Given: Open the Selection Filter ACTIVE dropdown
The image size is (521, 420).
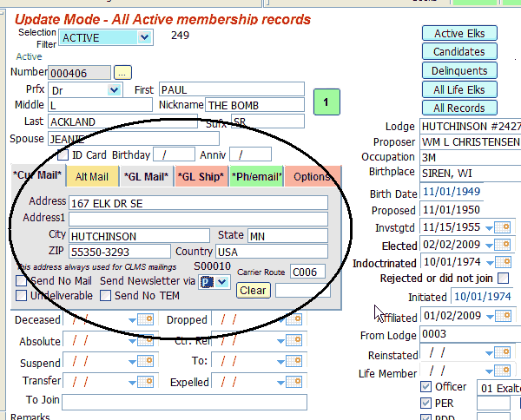Looking at the screenshot, I should [143, 38].
